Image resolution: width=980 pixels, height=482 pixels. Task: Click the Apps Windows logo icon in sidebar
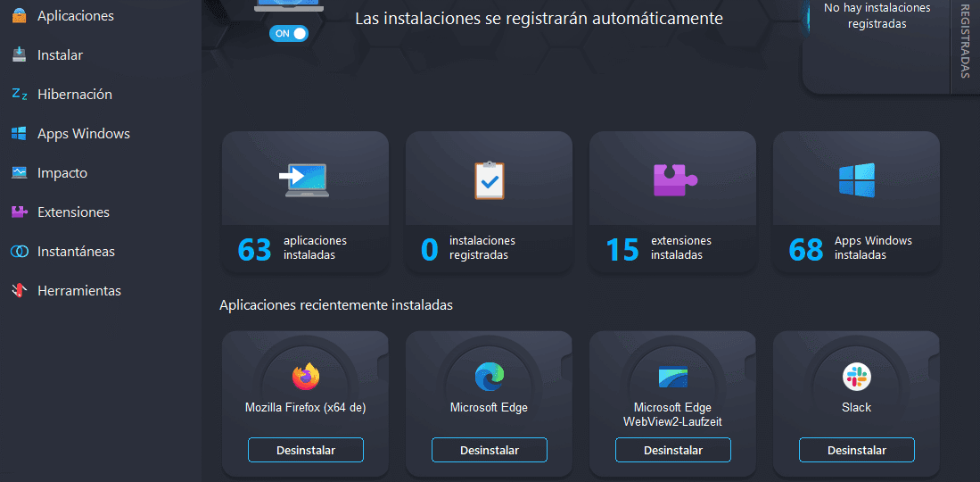(x=20, y=133)
